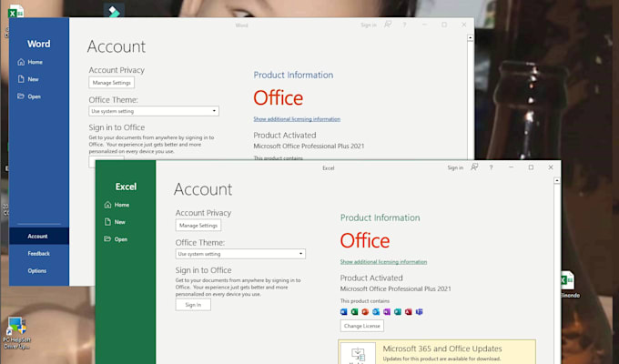Choose Open in the Excel sidebar

pyautogui.click(x=116, y=239)
